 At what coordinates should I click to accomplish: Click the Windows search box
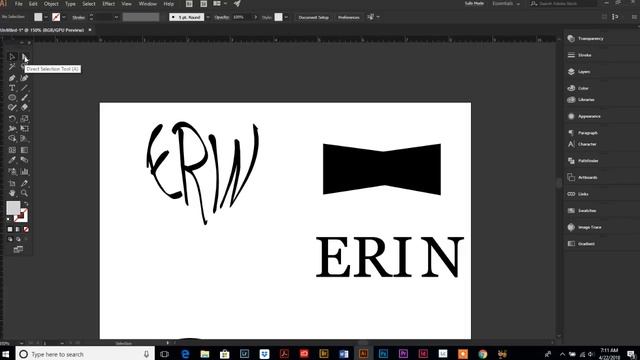pyautogui.click(x=85, y=354)
